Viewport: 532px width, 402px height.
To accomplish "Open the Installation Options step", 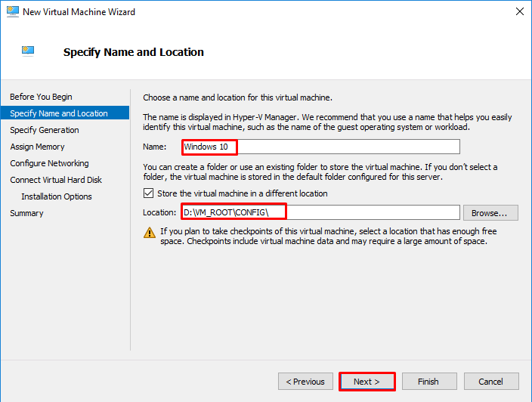I will click(57, 196).
